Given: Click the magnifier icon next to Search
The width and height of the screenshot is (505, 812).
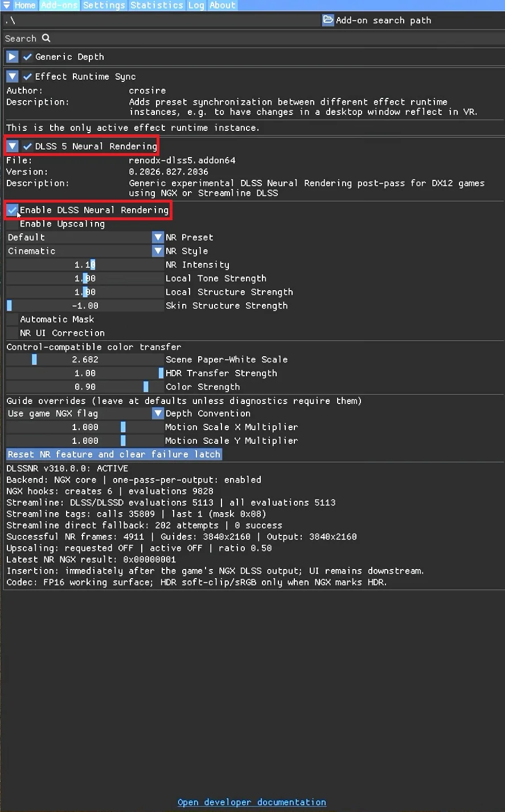Looking at the screenshot, I should pos(46,38).
